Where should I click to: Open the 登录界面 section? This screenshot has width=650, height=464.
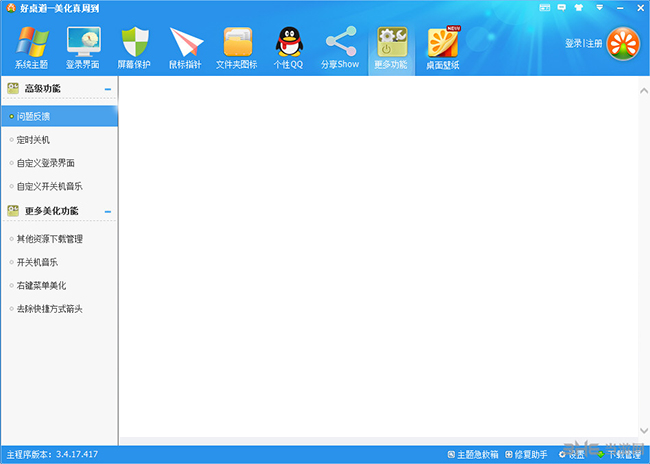(x=83, y=47)
